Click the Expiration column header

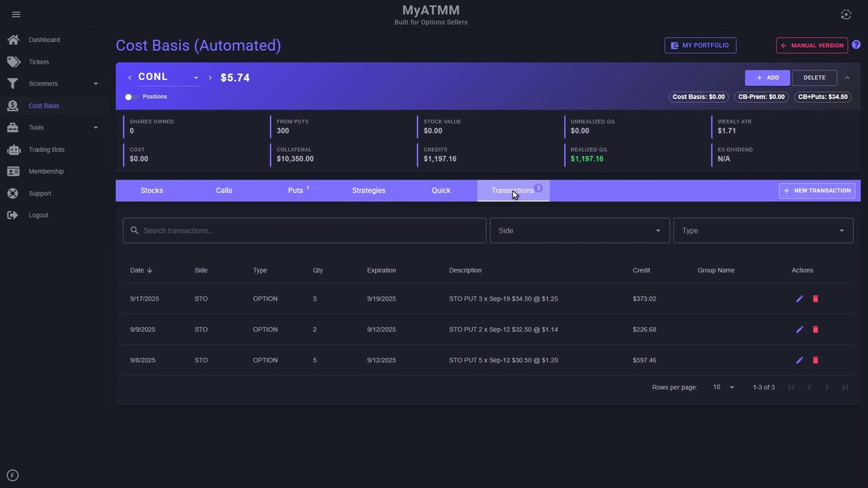pos(381,270)
